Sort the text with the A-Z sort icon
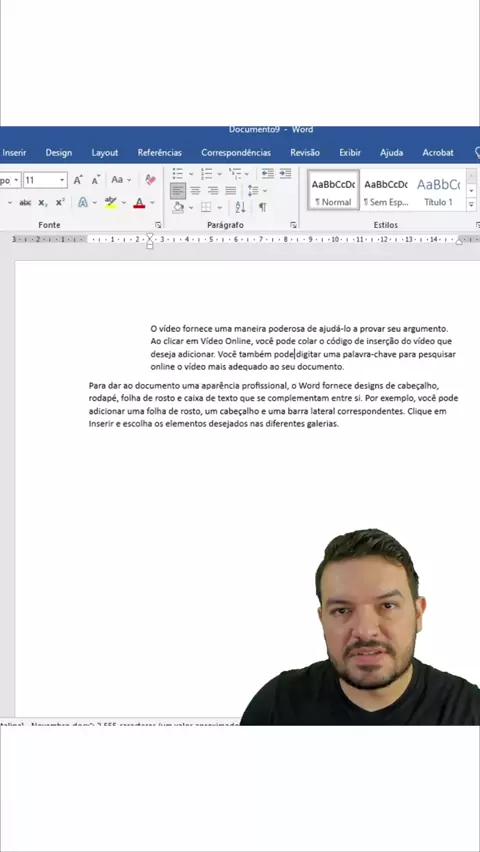The width and height of the screenshot is (480, 852). (240, 207)
